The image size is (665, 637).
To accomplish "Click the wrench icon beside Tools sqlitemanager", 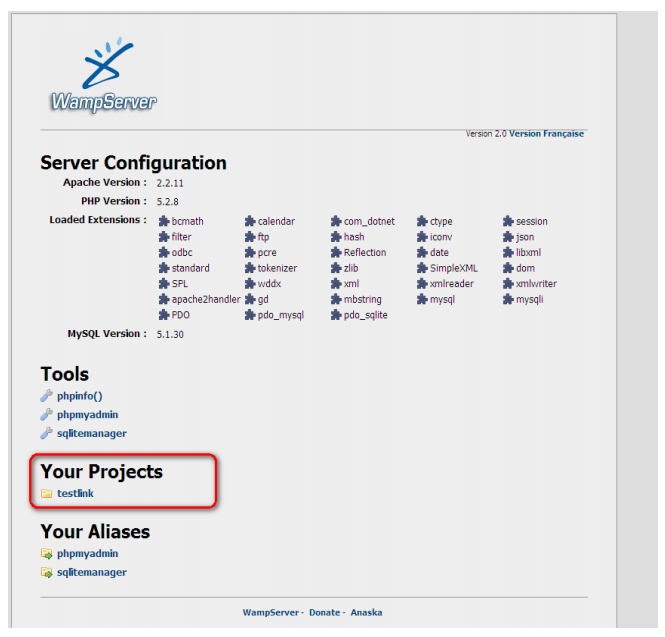I will coord(46,433).
